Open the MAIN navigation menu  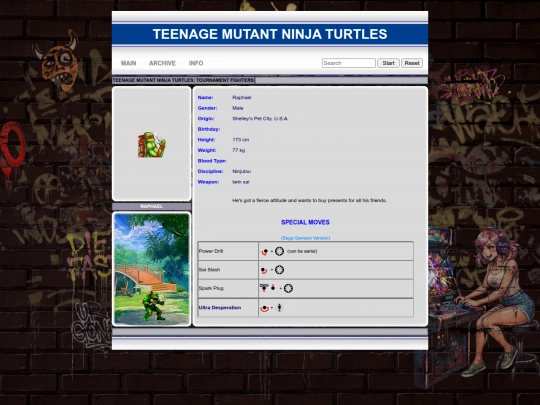pyautogui.click(x=128, y=63)
